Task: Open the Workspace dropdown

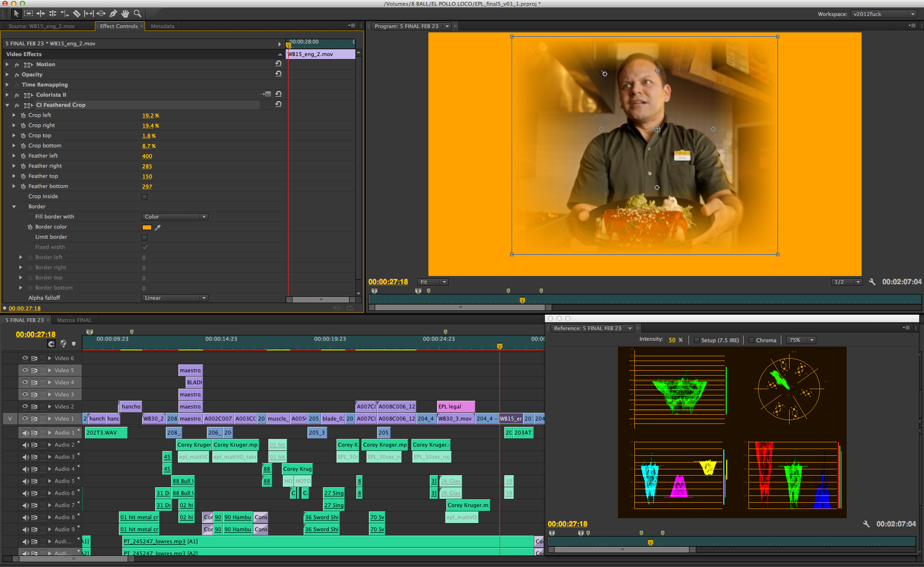Action: [x=883, y=14]
